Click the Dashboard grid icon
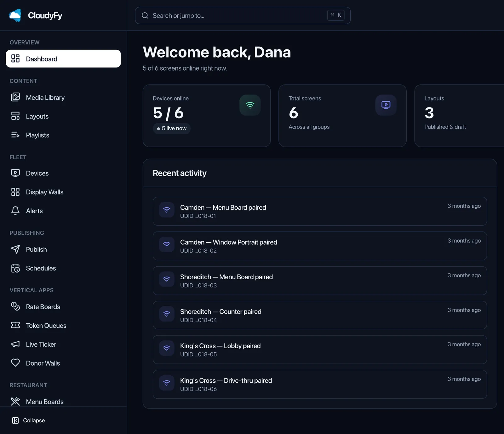This screenshot has width=504, height=434. click(x=15, y=59)
